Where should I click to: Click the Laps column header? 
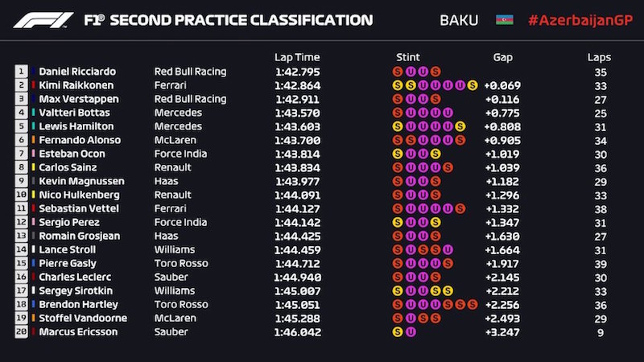(x=599, y=57)
